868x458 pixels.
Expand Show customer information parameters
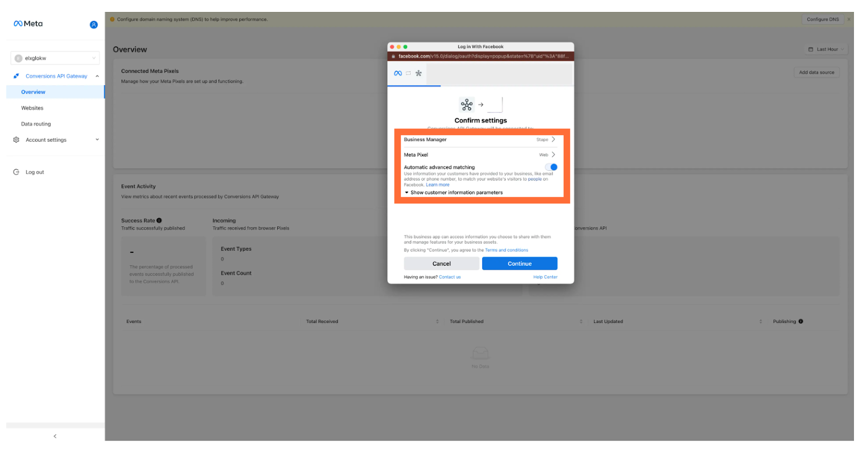tap(454, 193)
